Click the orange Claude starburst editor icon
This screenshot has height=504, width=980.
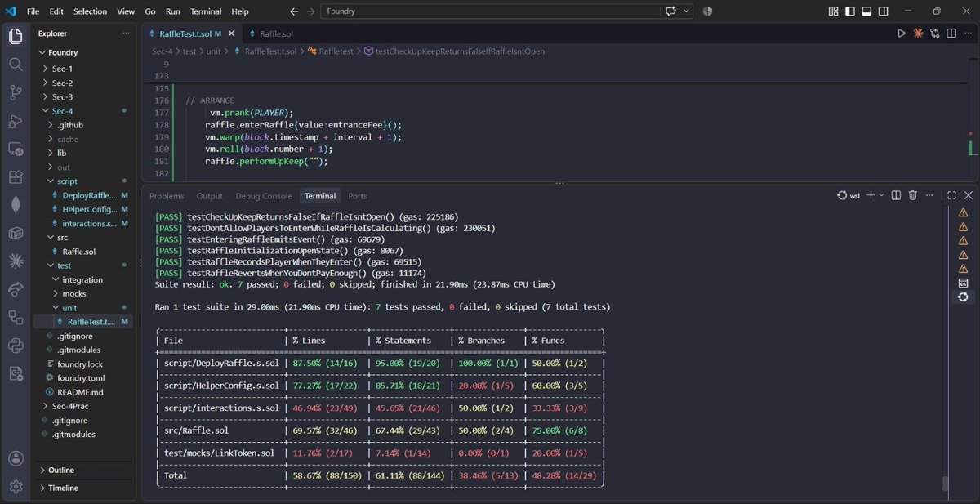[x=918, y=33]
